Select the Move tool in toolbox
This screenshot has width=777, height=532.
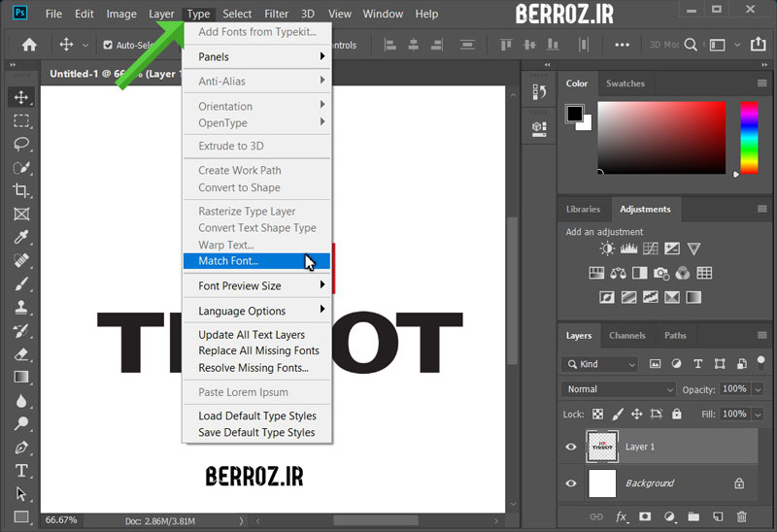pos(20,97)
